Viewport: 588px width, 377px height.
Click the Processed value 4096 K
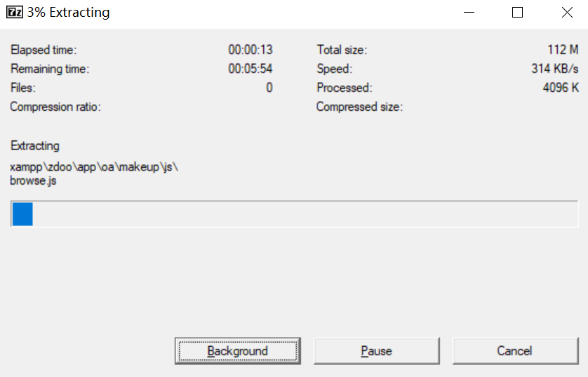(561, 87)
